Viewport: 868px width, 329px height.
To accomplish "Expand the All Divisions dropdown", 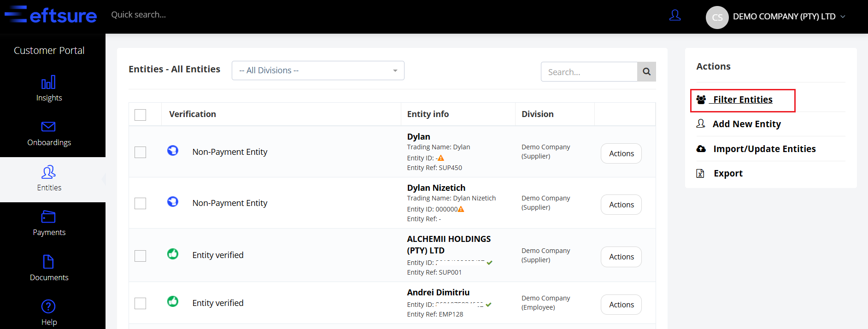I will pyautogui.click(x=318, y=70).
